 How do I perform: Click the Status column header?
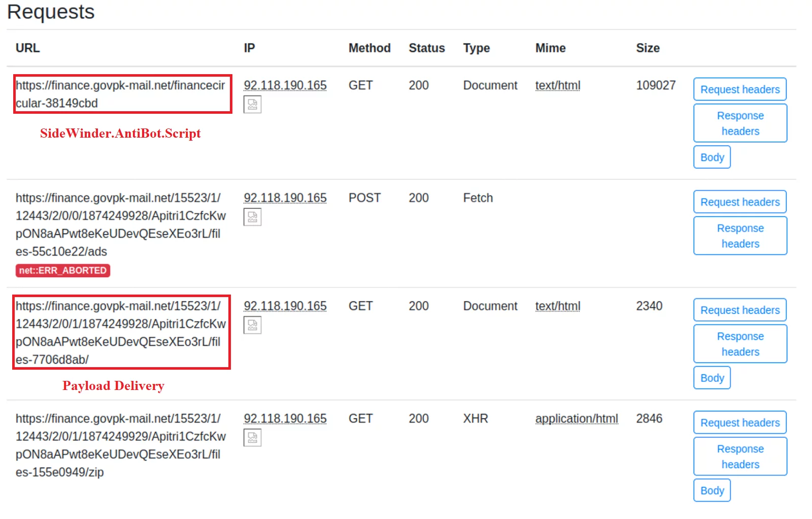pos(427,48)
